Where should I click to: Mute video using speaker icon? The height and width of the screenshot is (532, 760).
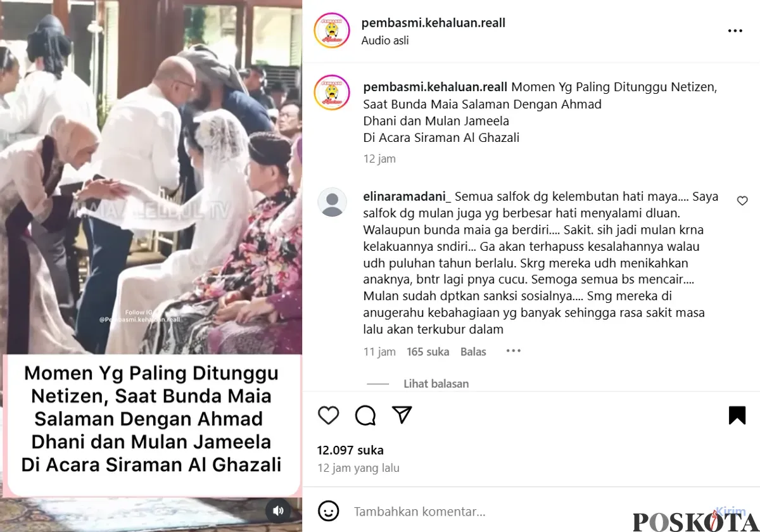click(278, 510)
